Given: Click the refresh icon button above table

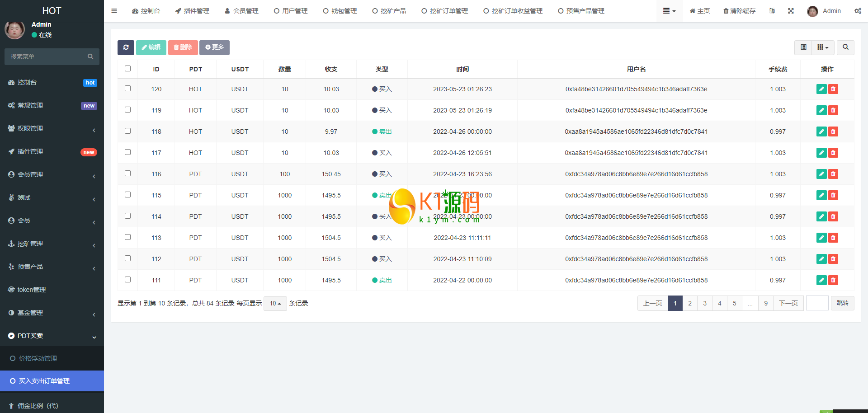Looking at the screenshot, I should point(126,47).
